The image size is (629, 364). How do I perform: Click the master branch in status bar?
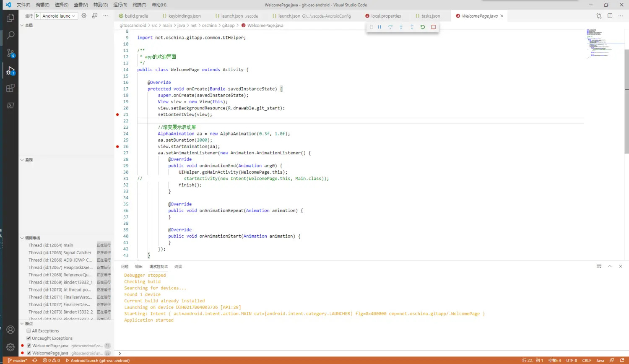tap(17, 361)
